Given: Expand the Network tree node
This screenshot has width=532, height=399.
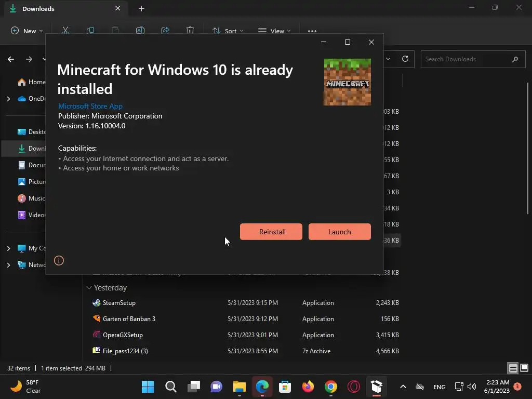Looking at the screenshot, I should click(8, 265).
